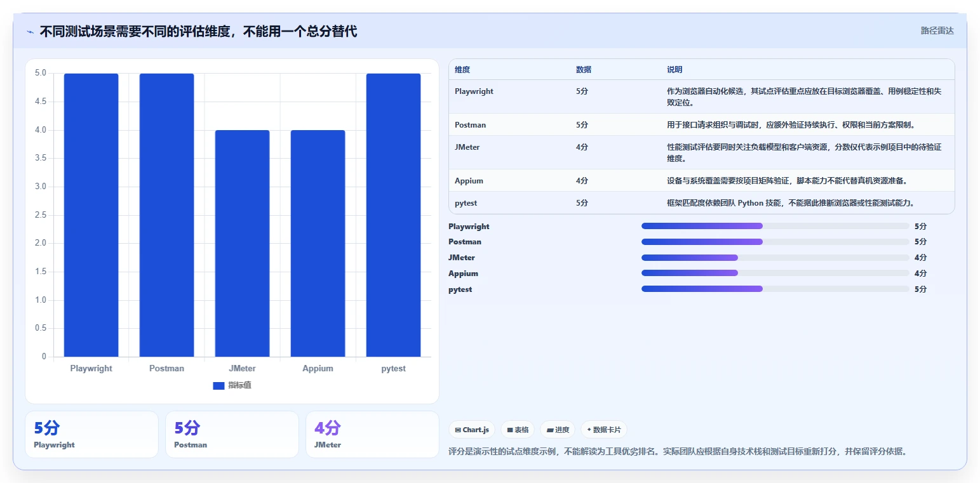Click the 路径雷达 label
Screen dimensions: 980x483
937,30
